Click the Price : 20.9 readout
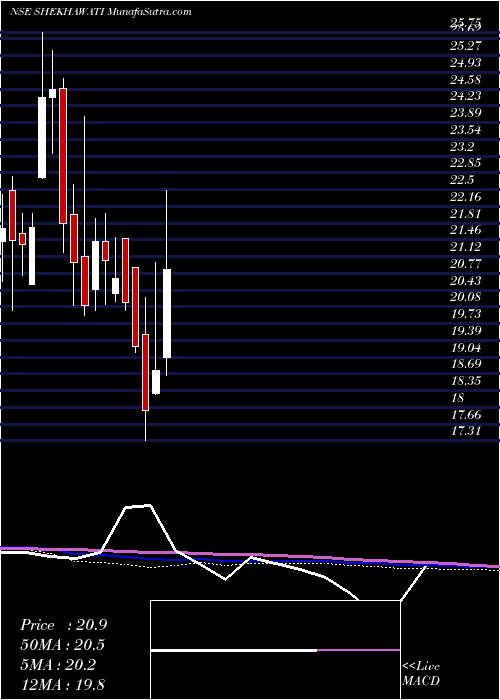 pyautogui.click(x=63, y=625)
